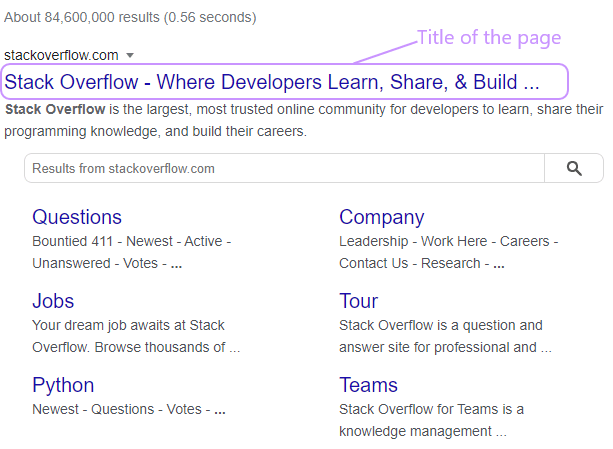Viewport: 613px width, 449px height.
Task: Click the Stack Overflow description snippet
Action: point(304,120)
